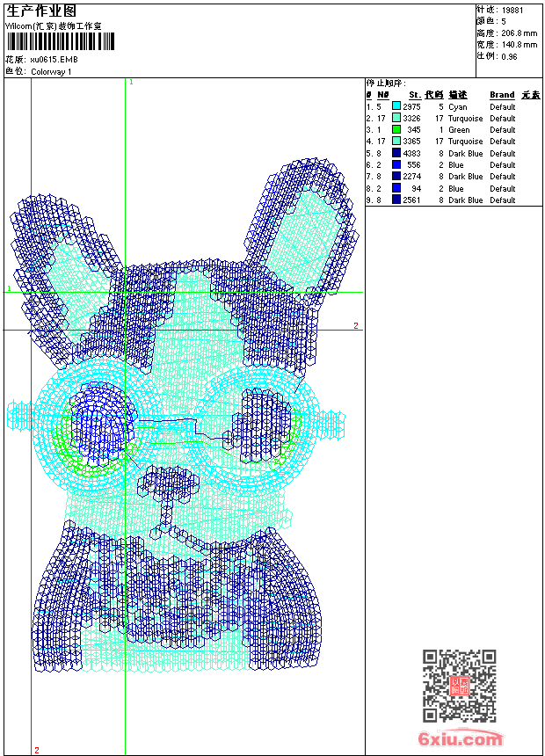The image size is (545, 756).
Task: Select the stitch count cell '2975'
Action: [412, 106]
